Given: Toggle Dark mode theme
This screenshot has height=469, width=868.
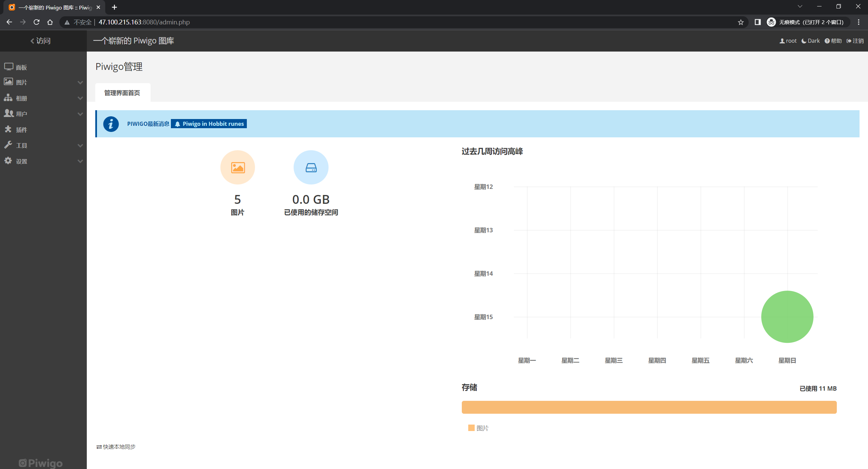Looking at the screenshot, I should pos(811,41).
